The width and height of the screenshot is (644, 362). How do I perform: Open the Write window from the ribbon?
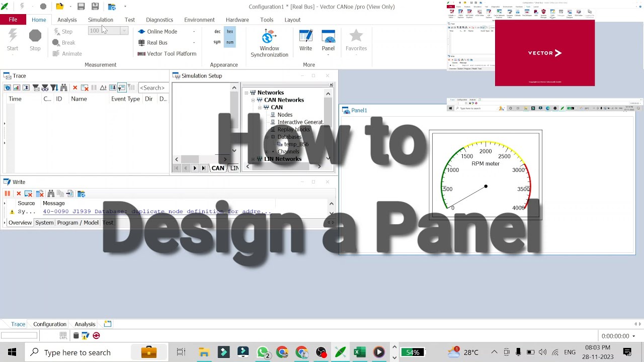click(x=305, y=40)
